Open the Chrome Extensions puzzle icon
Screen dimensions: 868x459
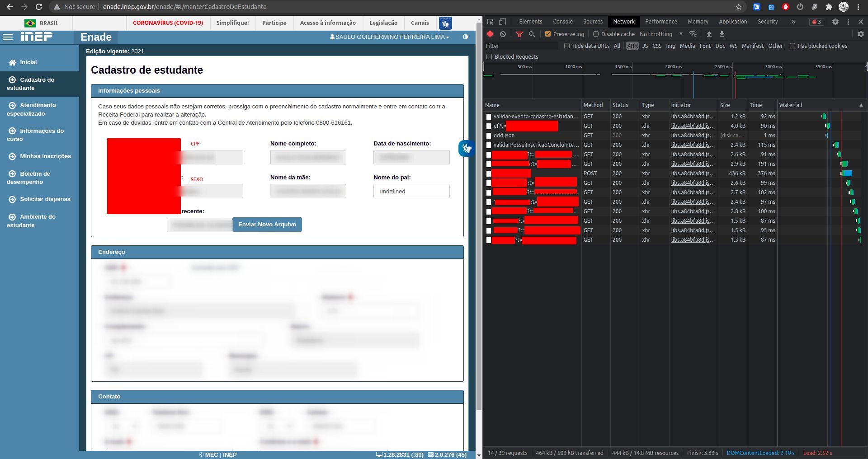click(x=829, y=7)
